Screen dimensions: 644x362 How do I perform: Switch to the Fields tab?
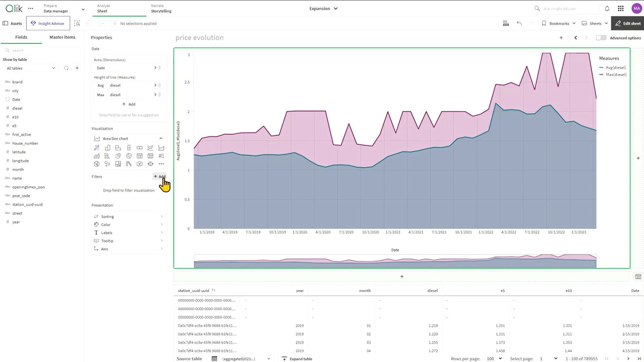tap(21, 37)
